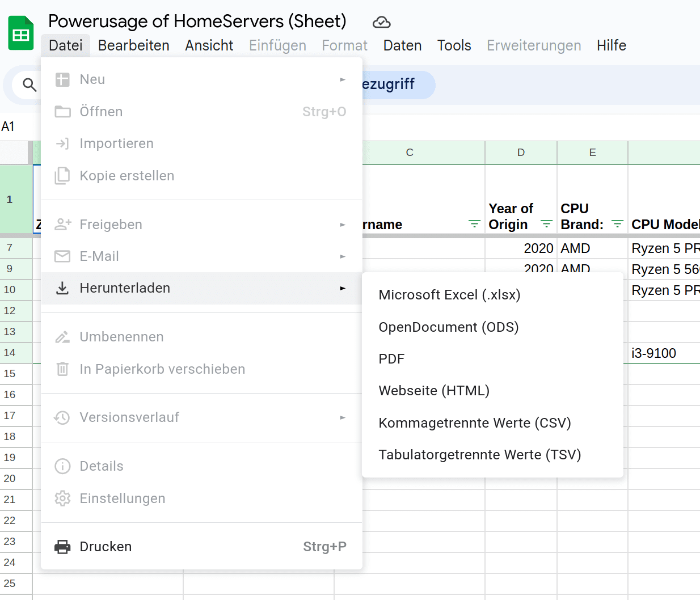Screen dimensions: 700x600
Task: Click the A1 name box
Action: [8, 126]
